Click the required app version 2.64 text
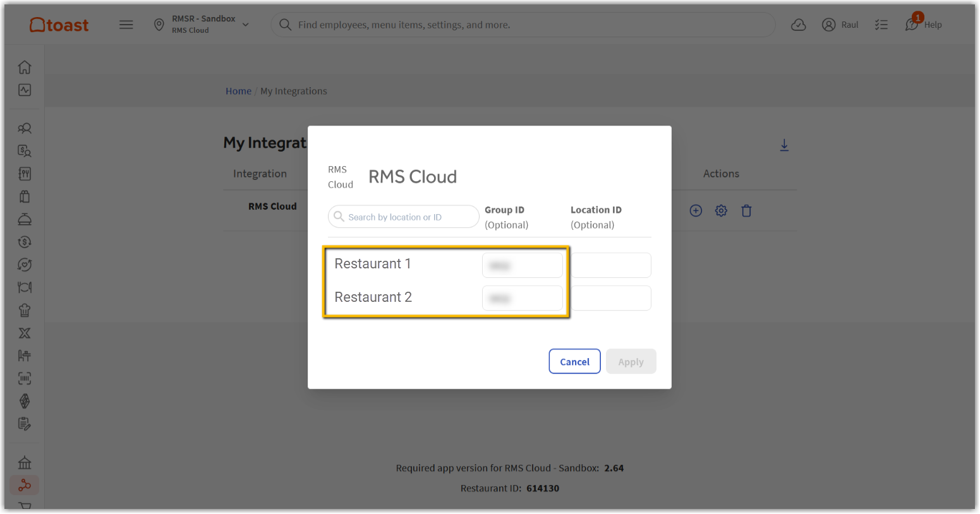The image size is (980, 514). 510,468
